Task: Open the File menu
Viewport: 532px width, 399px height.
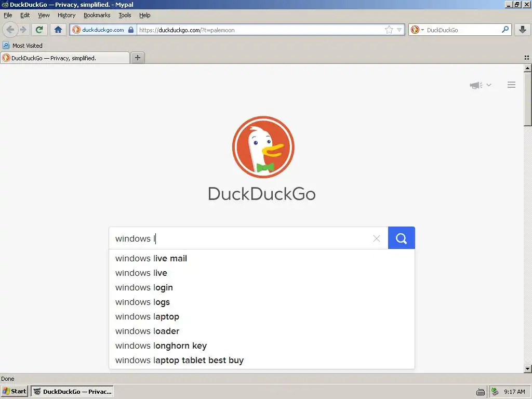Action: tap(8, 15)
